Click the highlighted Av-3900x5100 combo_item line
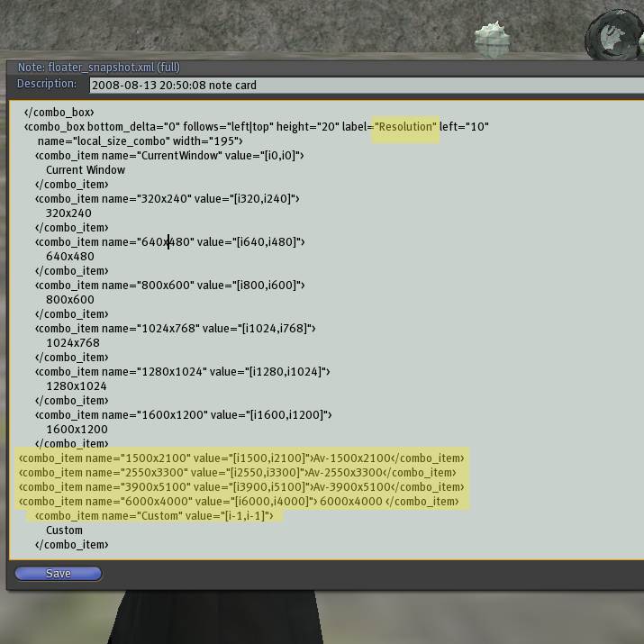The image size is (644, 644). 241,487
